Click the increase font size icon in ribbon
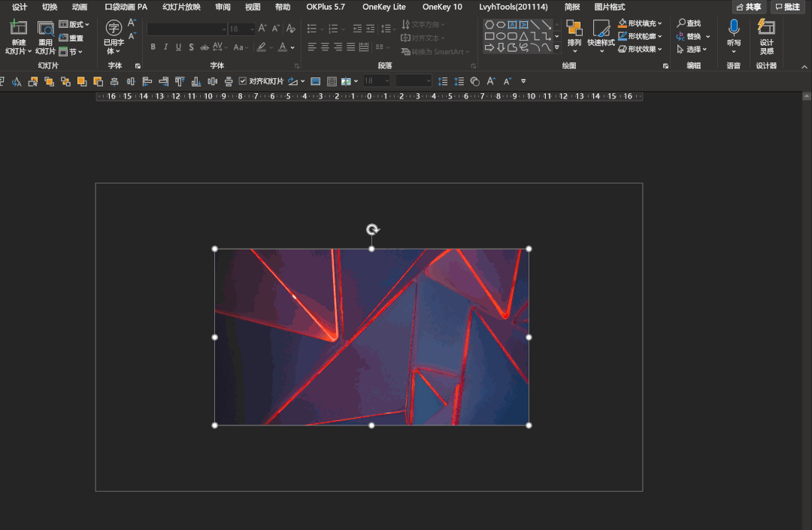The height and width of the screenshot is (530, 812). 262,29
